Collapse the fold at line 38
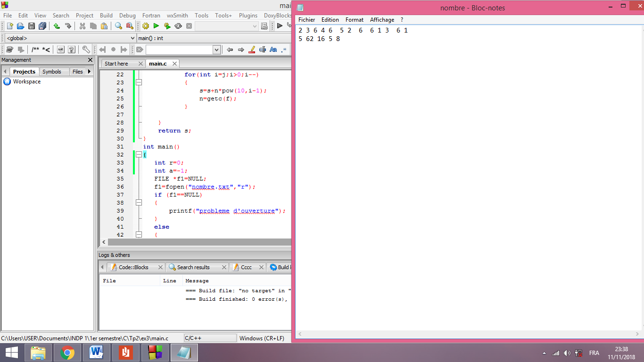Image resolution: width=644 pixels, height=362 pixels. tap(139, 203)
